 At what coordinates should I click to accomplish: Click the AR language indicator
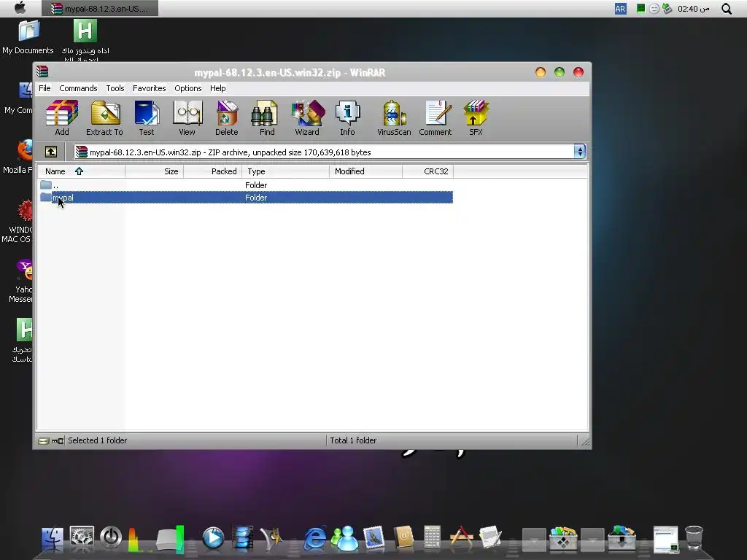tap(620, 9)
